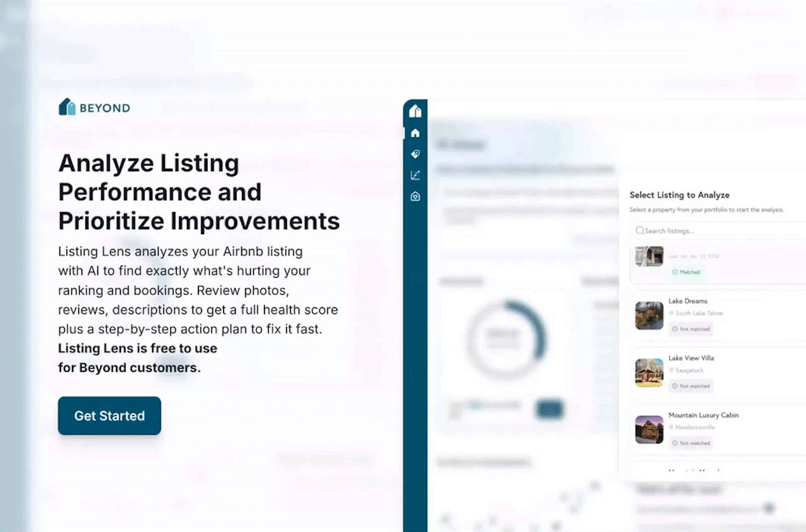The width and height of the screenshot is (806, 532).
Task: Click the Select Listing to Analyze heading
Action: point(680,195)
